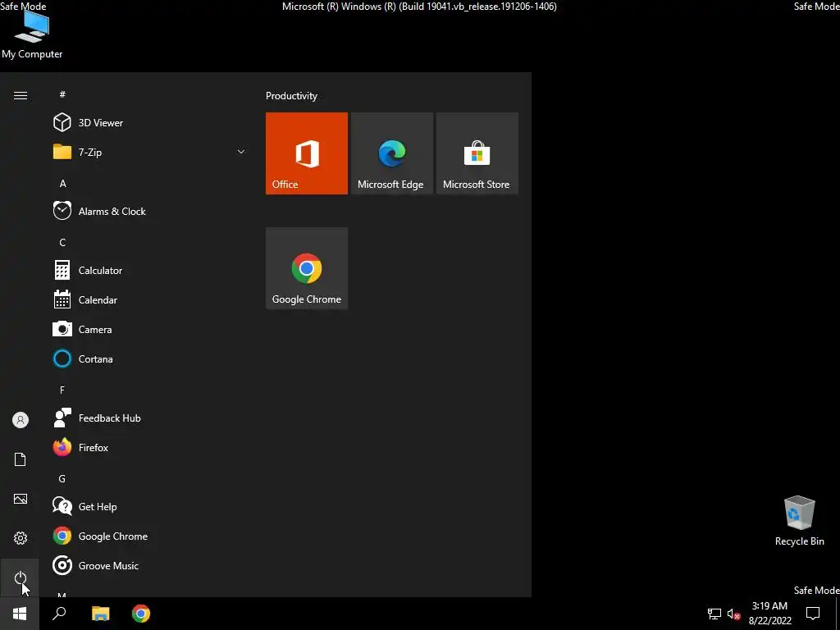The height and width of the screenshot is (630, 840).
Task: Open Google Chrome from the taskbar
Action: click(x=141, y=614)
